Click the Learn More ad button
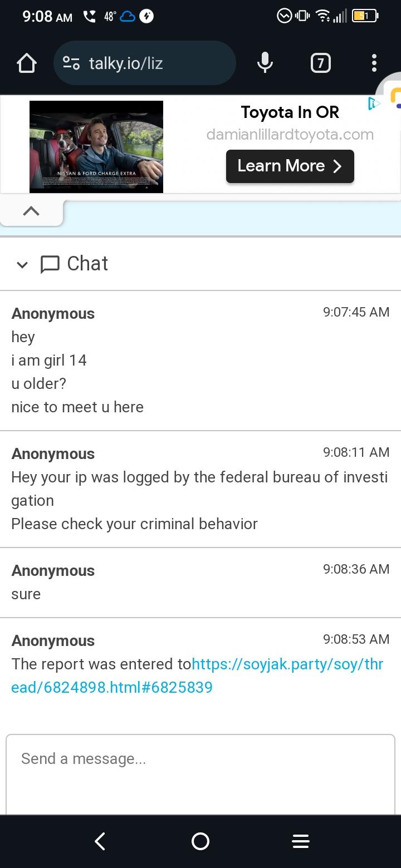The height and width of the screenshot is (868, 401). click(290, 166)
